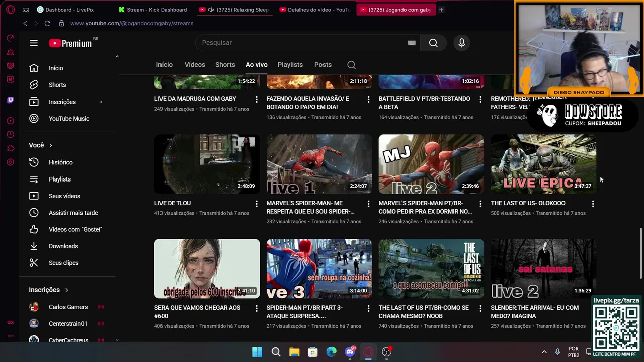Image resolution: width=644 pixels, height=362 pixels.
Task: Open GX Control speedometer in Opera sidebar
Action: pos(11,38)
